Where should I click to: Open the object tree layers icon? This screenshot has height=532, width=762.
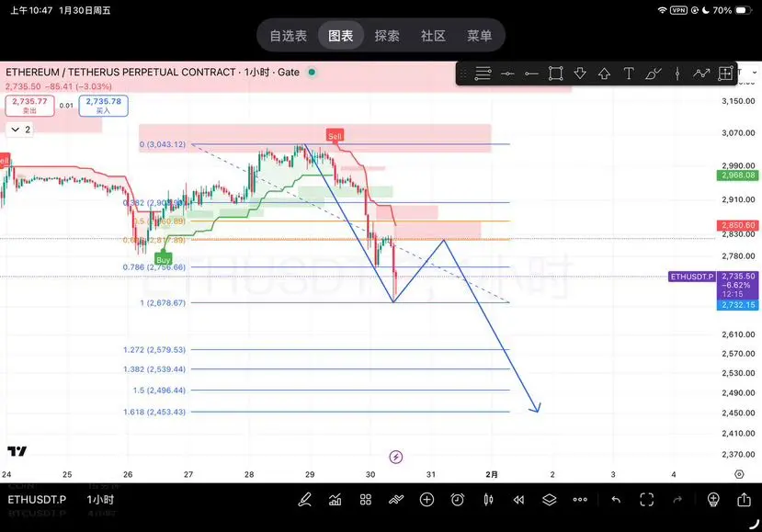click(x=549, y=500)
